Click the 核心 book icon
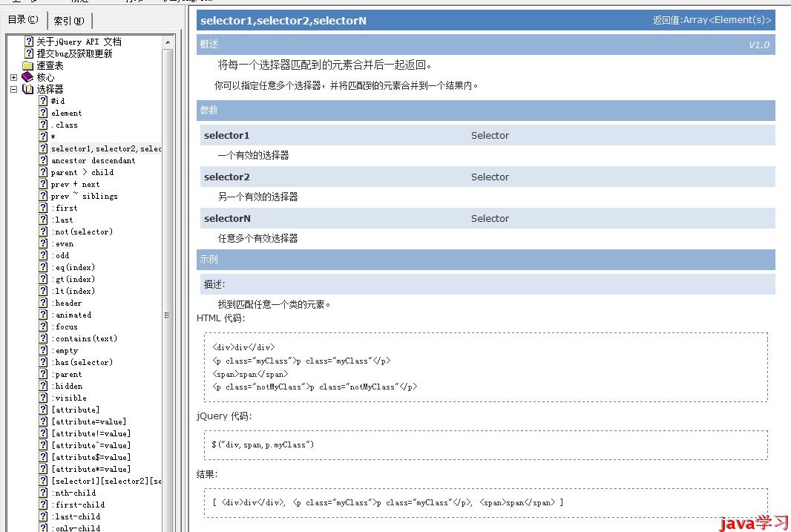 (27, 77)
